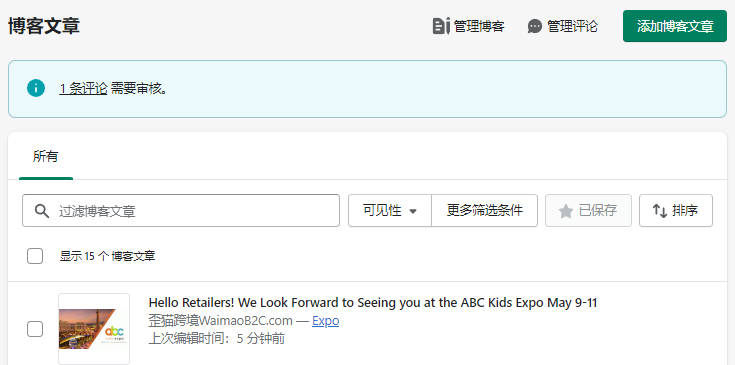
Task: Click the 已保存 saved views button
Action: tap(588, 211)
